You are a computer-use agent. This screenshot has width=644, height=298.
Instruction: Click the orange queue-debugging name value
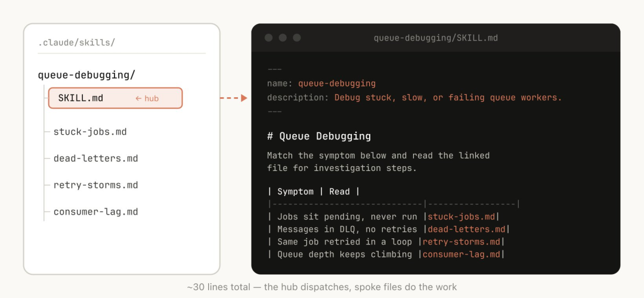[x=337, y=83]
